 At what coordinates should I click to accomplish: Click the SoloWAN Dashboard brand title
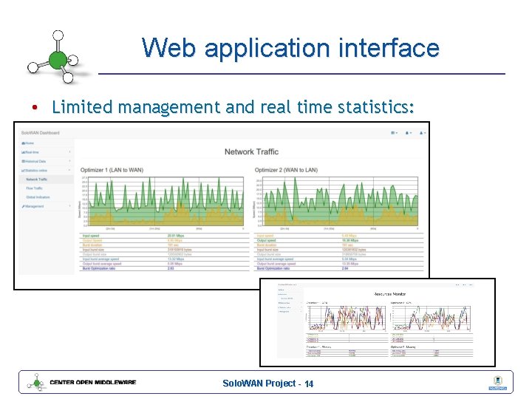click(40, 133)
